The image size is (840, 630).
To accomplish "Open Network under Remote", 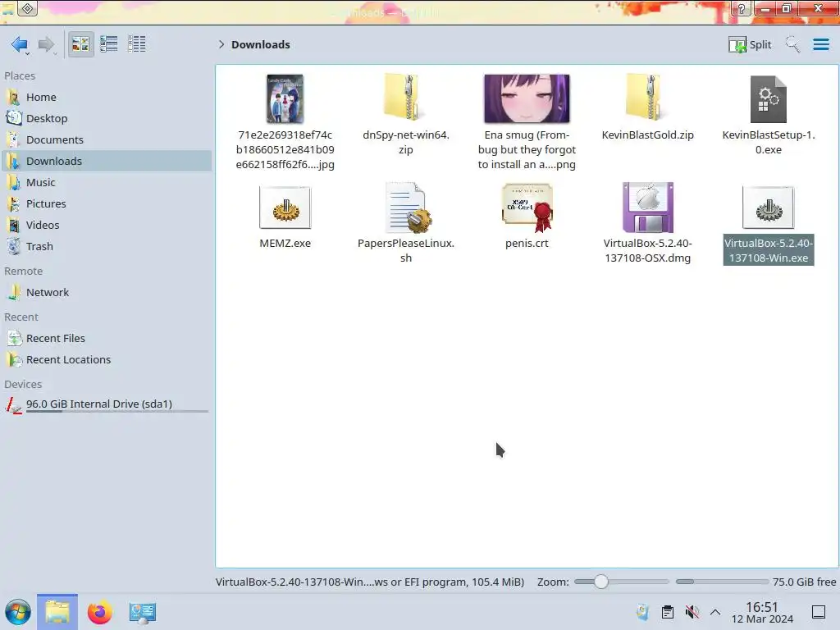I will (x=106, y=293).
